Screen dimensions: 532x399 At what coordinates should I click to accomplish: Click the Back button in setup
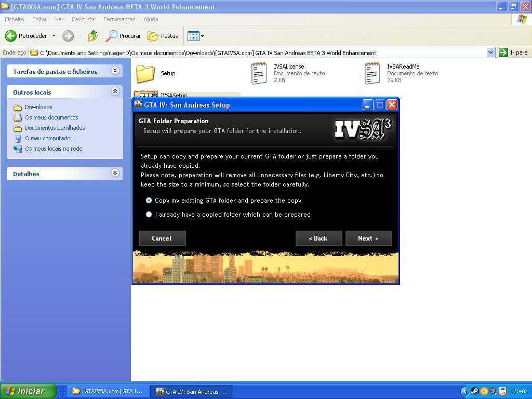pyautogui.click(x=318, y=238)
